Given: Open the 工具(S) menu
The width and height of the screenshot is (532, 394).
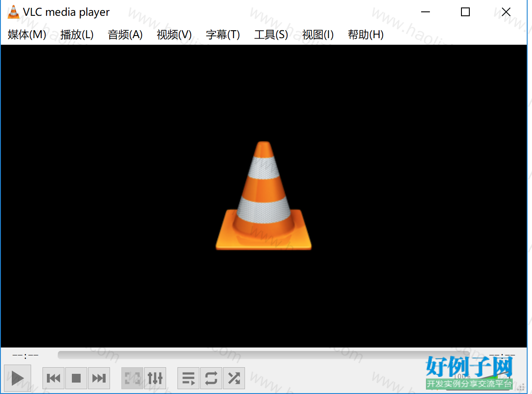Looking at the screenshot, I should point(271,35).
